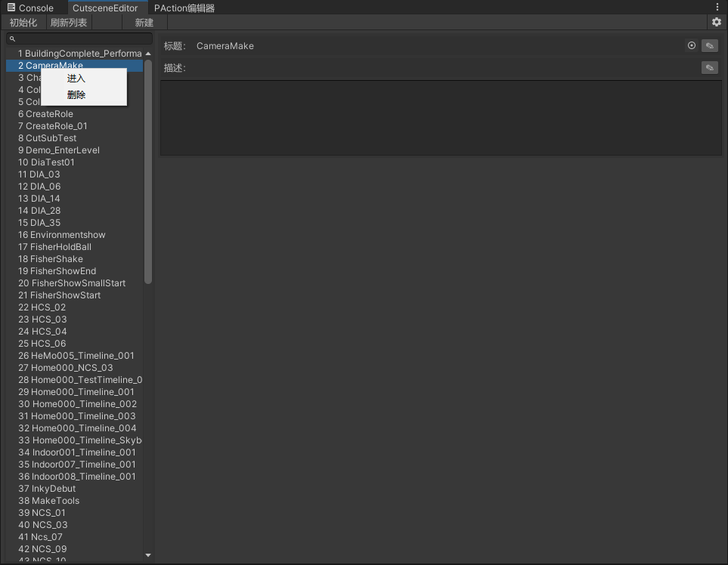Open the settings gear in the toolbar
The width and height of the screenshot is (728, 565).
717,23
